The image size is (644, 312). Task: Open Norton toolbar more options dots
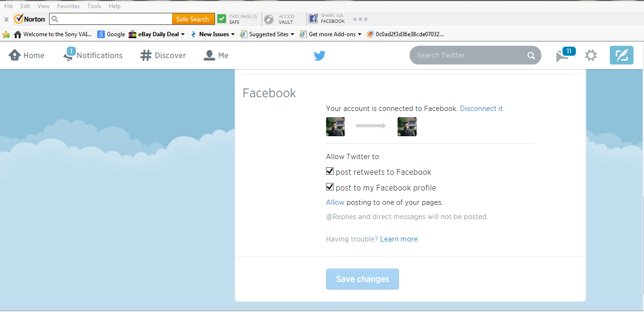[x=360, y=19]
